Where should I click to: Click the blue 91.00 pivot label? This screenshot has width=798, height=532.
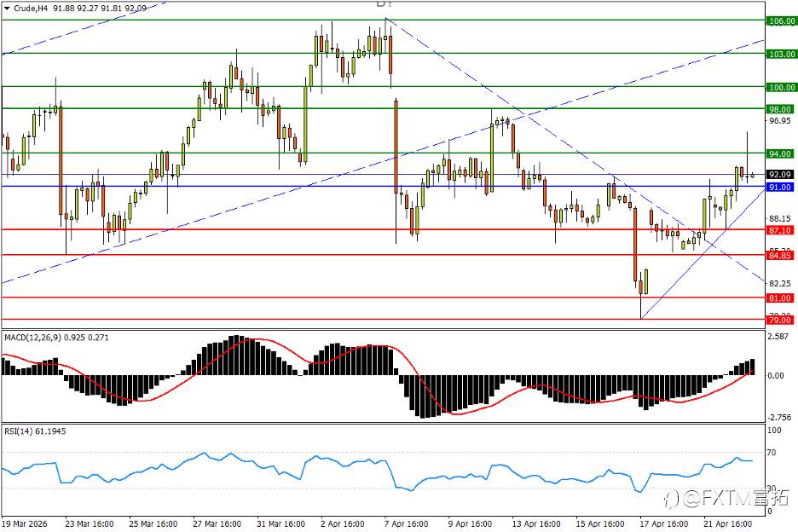(780, 188)
